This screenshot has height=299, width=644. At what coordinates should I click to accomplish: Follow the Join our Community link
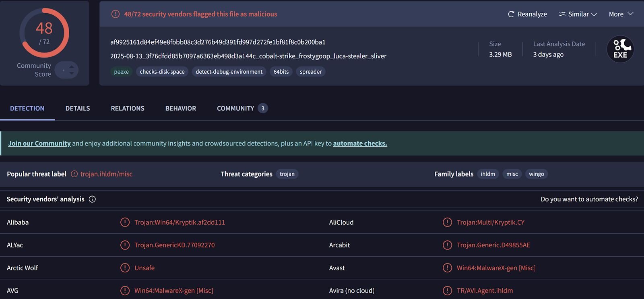point(39,143)
